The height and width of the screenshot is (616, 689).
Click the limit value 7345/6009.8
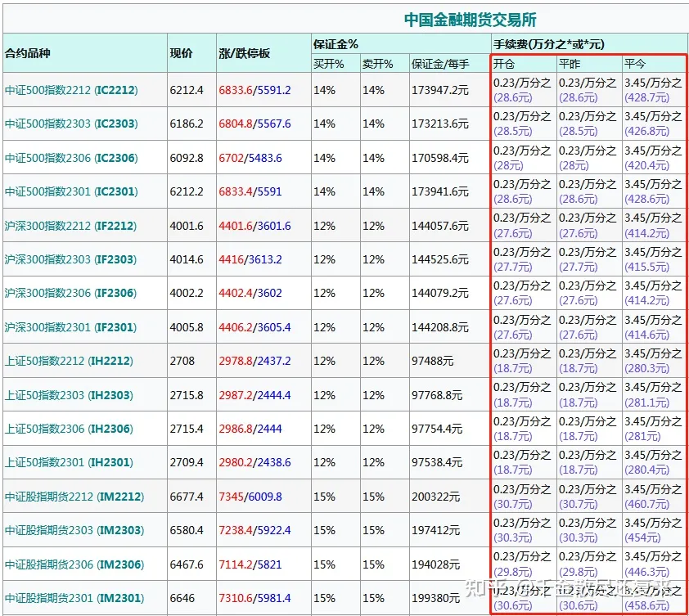point(250,497)
